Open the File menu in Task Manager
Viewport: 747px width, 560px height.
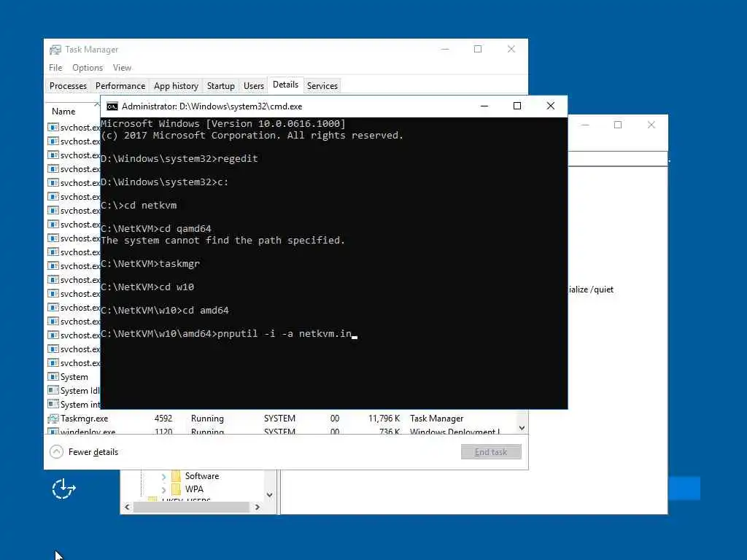tap(55, 68)
